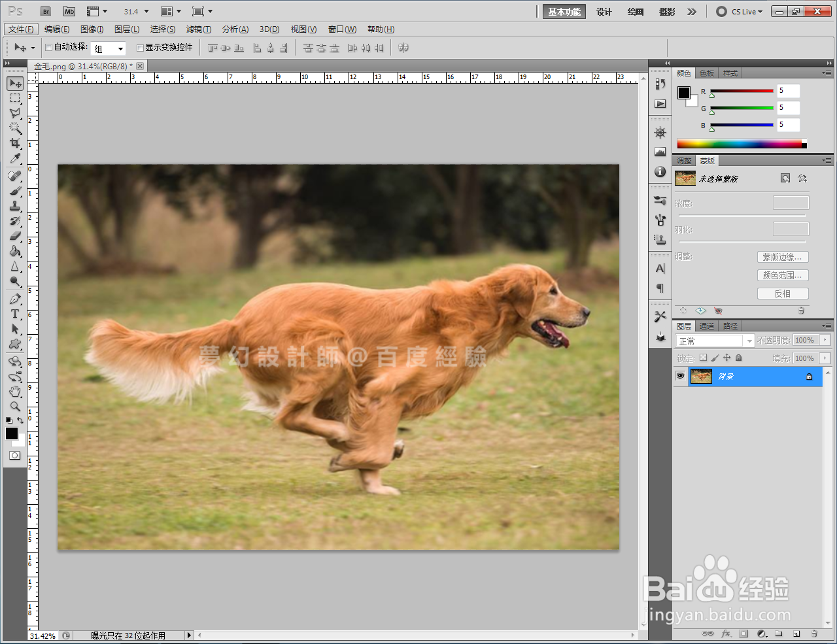Viewport: 837px width, 644px height.
Task: Expand more workspaces with double arrow
Action: coord(692,12)
